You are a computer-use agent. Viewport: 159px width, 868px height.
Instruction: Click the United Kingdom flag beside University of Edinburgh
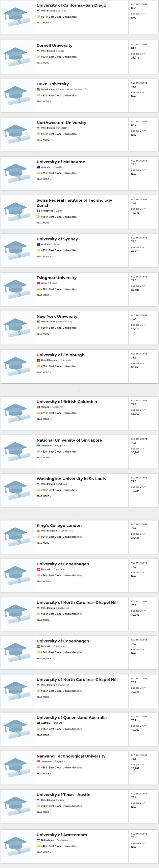pyautogui.click(x=38, y=360)
